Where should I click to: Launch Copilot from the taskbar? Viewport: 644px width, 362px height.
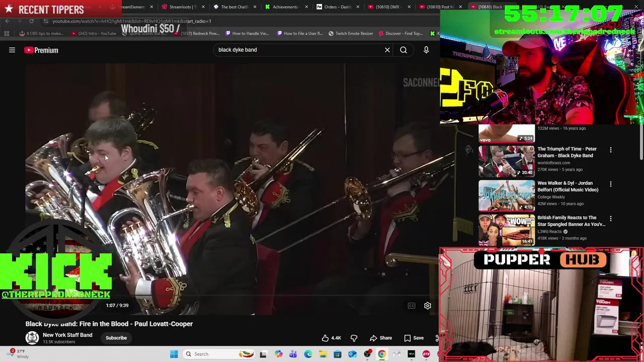click(278, 354)
